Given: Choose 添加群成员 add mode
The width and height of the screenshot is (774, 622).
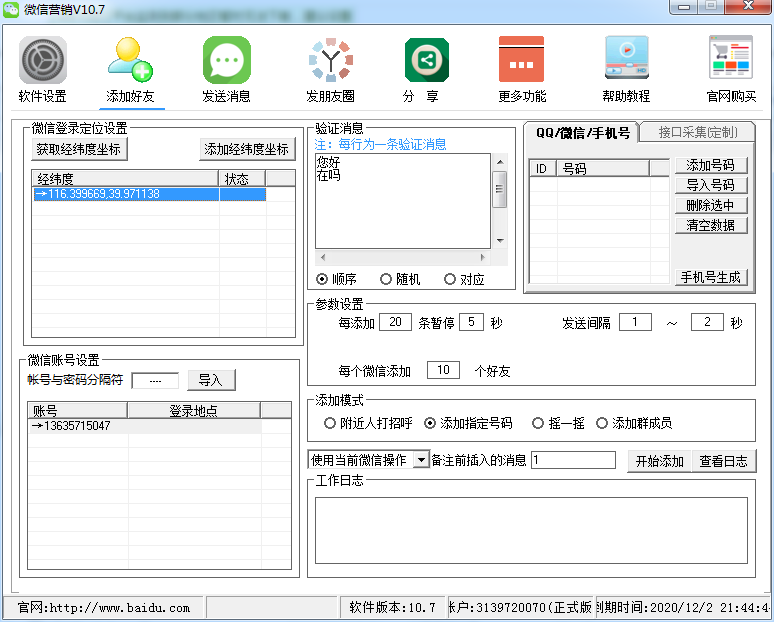Looking at the screenshot, I should pos(602,423).
